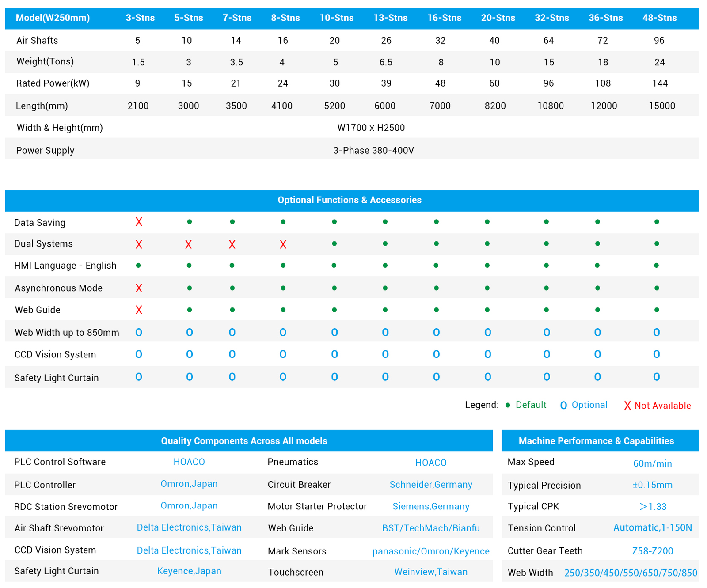Select green dot for HMI Language English, 3-Stns

click(x=138, y=266)
